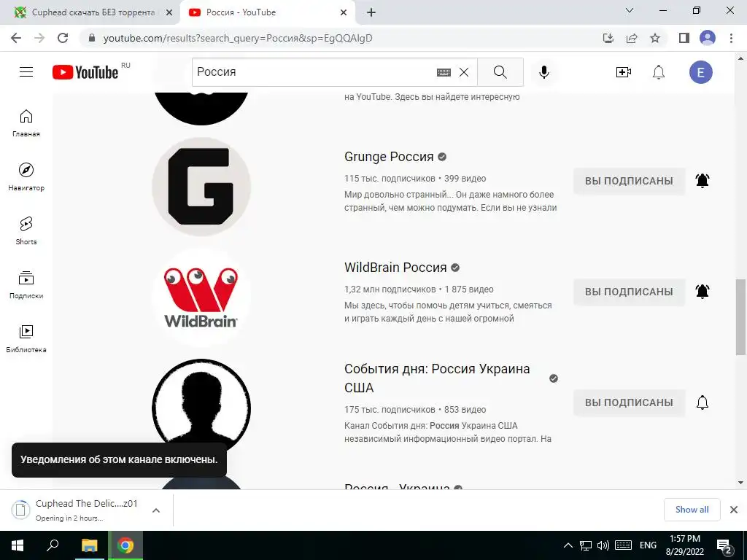This screenshot has width=747, height=560.
Task: View site info via the lock icon
Action: pos(92,38)
